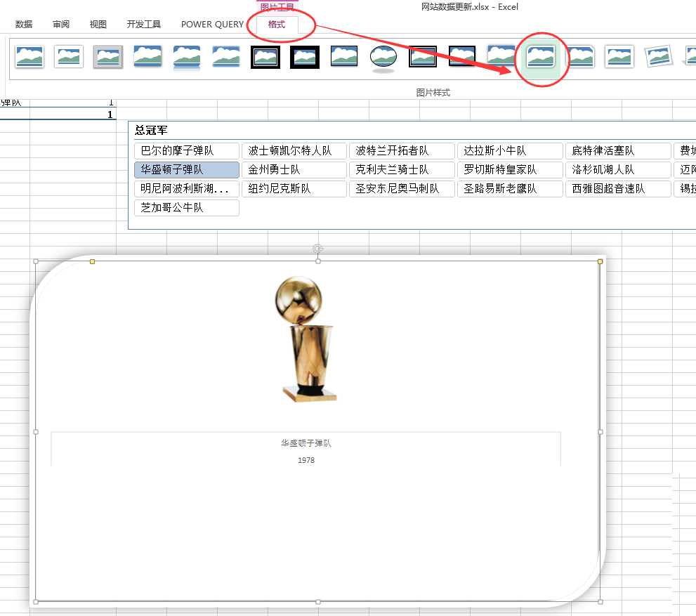Select the highlighted 华盛顿子弹队 slicer item

pyautogui.click(x=187, y=170)
